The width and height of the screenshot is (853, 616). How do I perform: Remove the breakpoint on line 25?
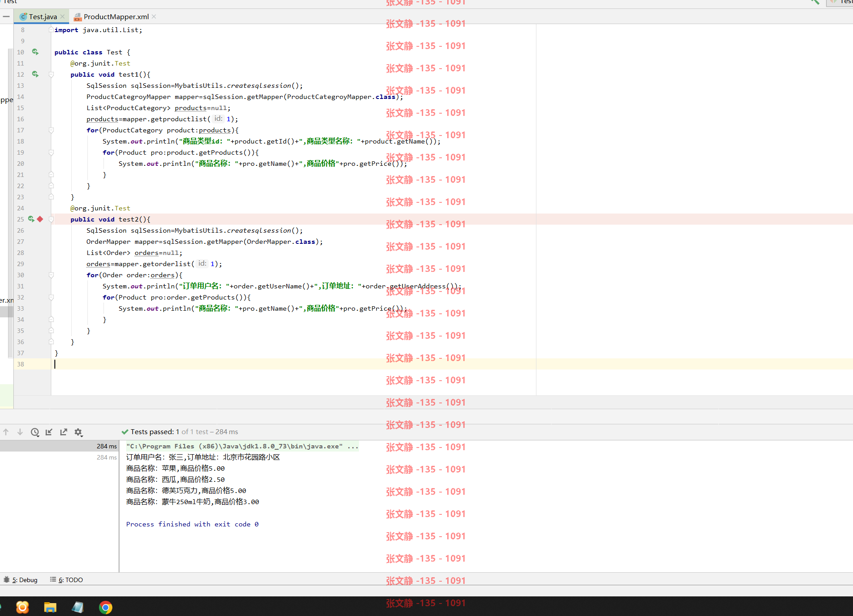pyautogui.click(x=40, y=219)
